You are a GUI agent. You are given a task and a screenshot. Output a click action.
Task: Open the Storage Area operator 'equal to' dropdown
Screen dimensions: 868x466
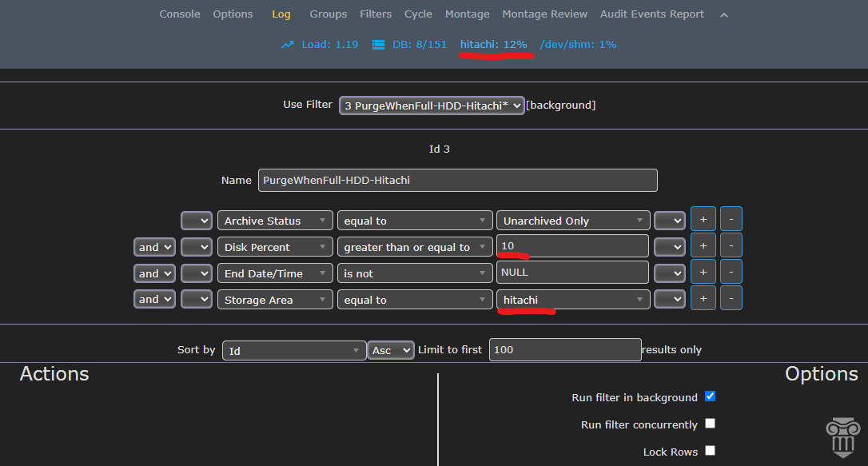(415, 300)
